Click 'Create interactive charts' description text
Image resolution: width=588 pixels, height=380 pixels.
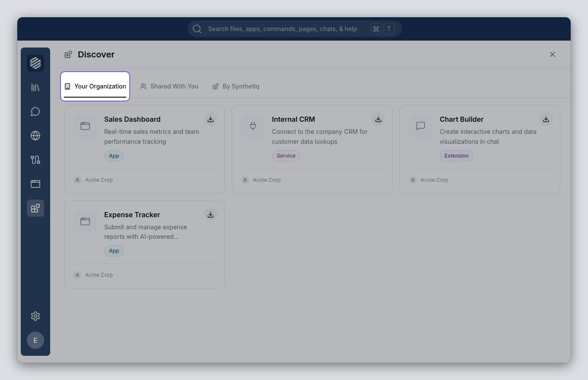click(x=488, y=136)
